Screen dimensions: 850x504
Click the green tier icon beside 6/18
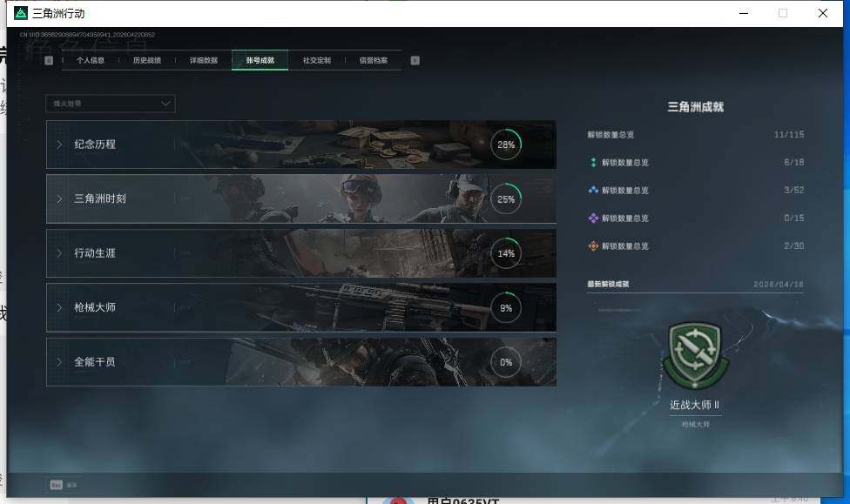coord(593,162)
